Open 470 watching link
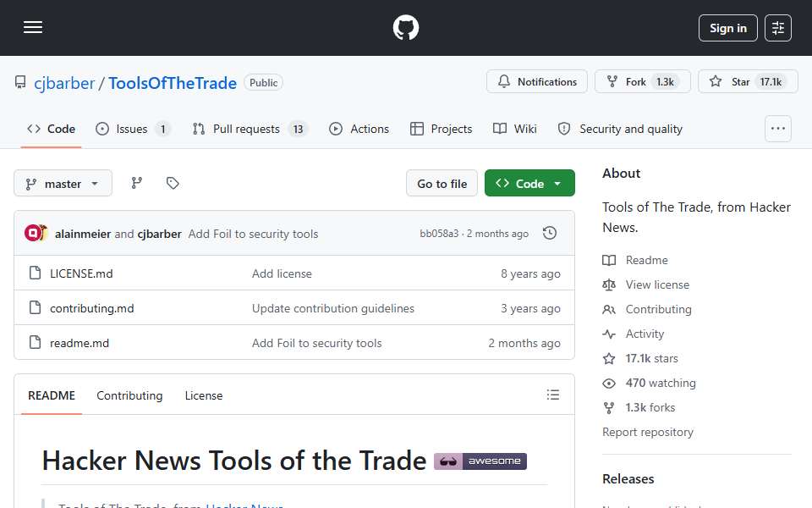This screenshot has width=812, height=508. click(661, 383)
